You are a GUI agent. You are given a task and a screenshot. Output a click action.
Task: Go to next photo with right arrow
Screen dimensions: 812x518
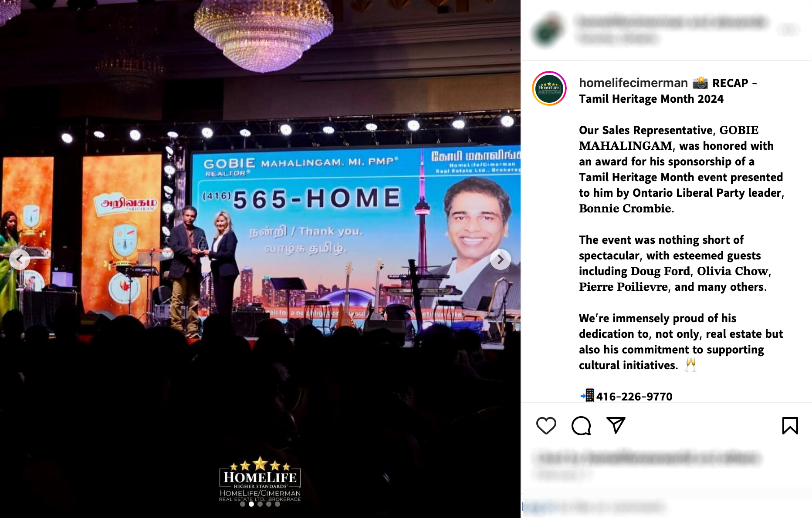coord(501,259)
